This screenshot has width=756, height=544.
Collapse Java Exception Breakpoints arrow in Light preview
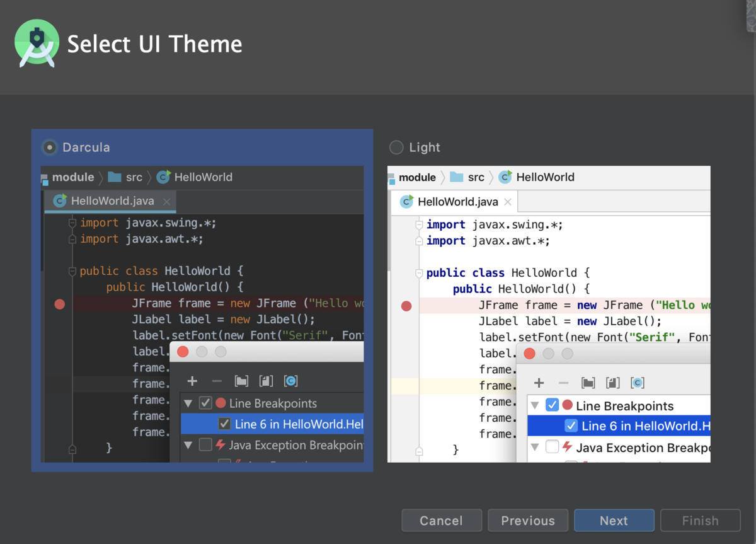tap(534, 447)
